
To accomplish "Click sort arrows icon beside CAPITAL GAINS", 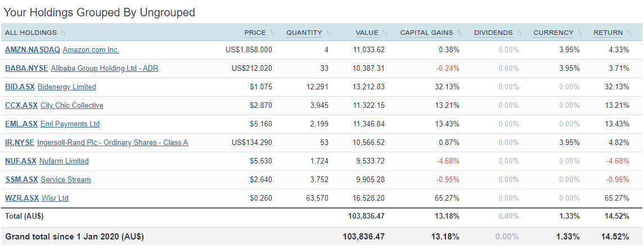I will (460, 33).
